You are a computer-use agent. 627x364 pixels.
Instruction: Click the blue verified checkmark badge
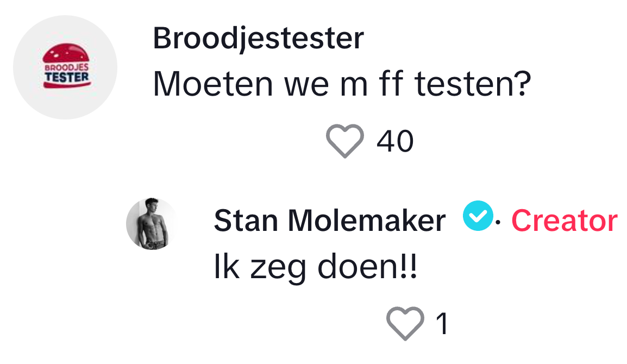click(478, 216)
